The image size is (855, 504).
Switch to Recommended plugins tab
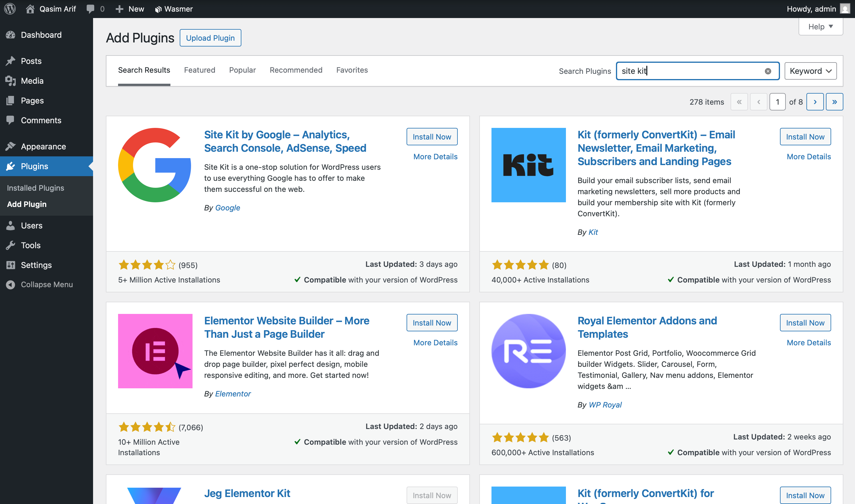[x=296, y=70]
